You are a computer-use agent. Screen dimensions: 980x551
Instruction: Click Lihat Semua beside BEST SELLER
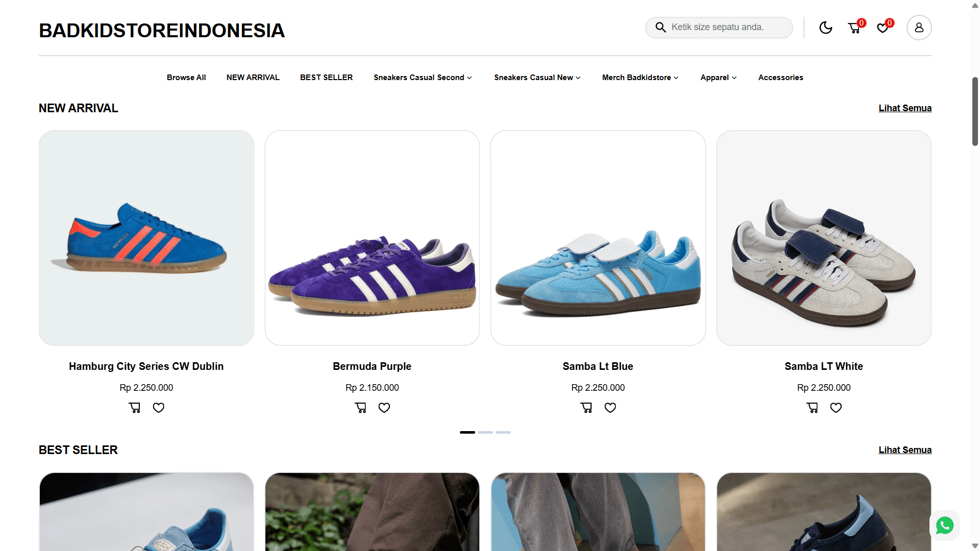[x=904, y=450]
